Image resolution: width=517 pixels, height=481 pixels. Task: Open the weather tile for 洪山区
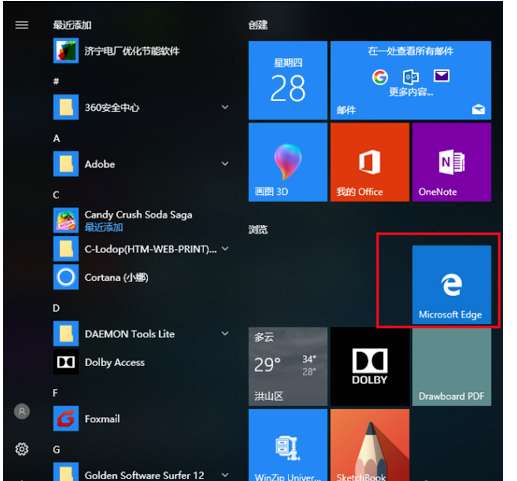[x=288, y=366]
